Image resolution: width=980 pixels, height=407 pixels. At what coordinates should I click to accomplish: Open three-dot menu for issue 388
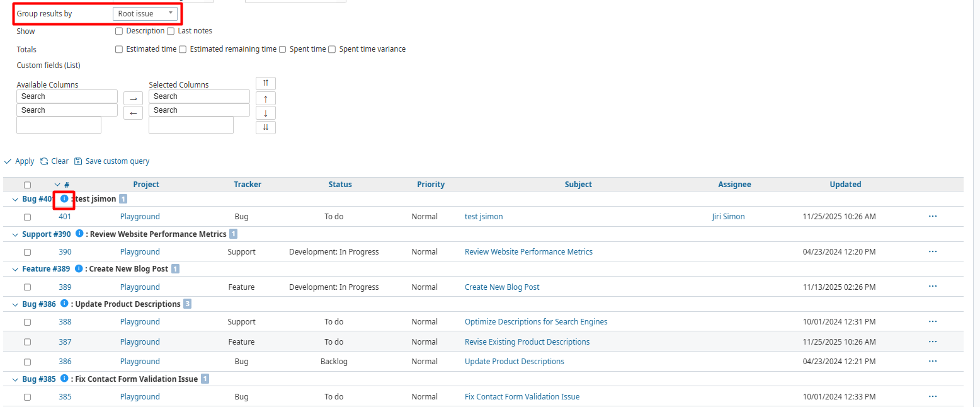(932, 321)
